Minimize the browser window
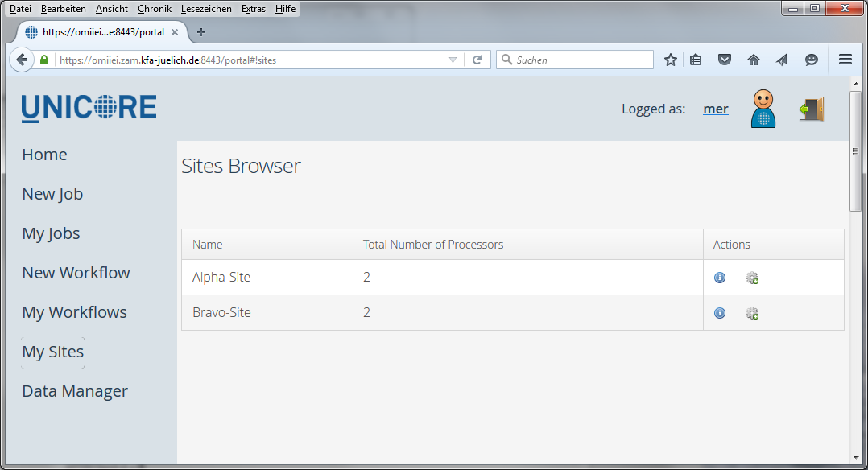 (792, 8)
